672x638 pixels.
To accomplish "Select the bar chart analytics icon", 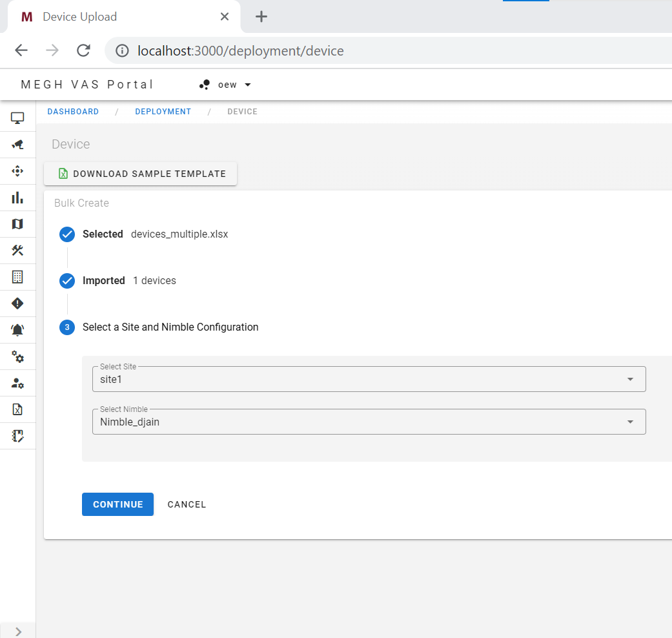I will point(17,198).
